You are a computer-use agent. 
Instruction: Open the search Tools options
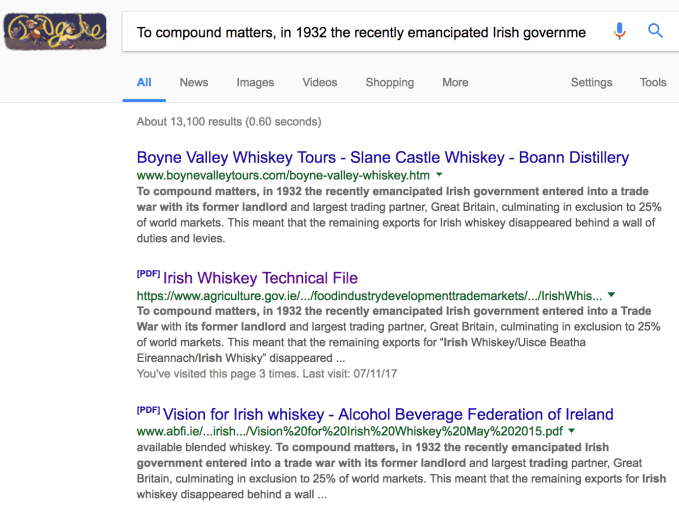(653, 82)
